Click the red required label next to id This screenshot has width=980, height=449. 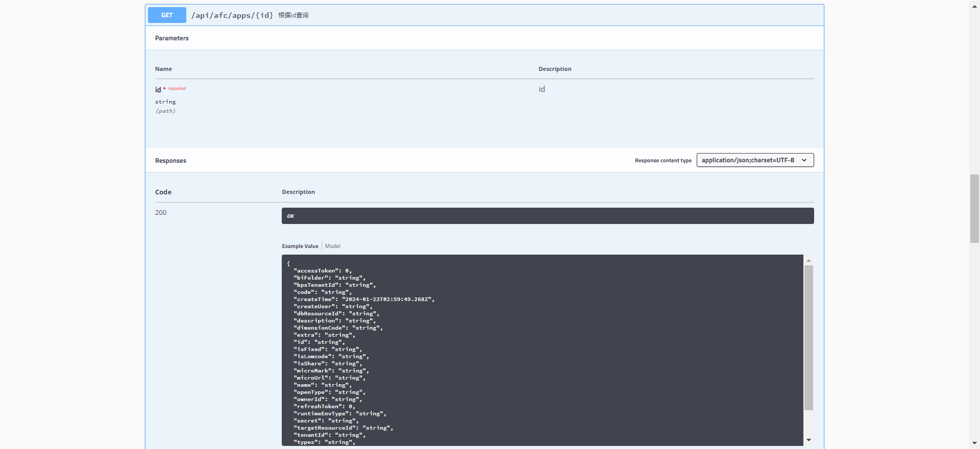point(177,88)
